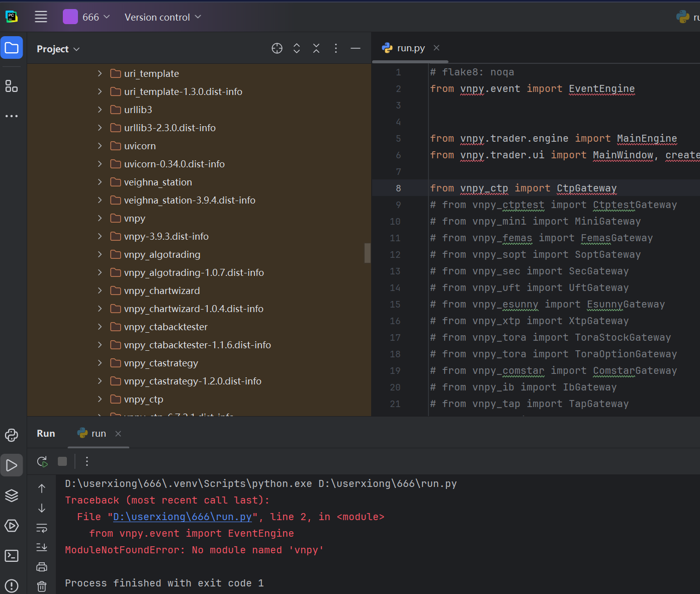Open more Run toolbar actions
This screenshot has height=594, width=700.
[87, 461]
